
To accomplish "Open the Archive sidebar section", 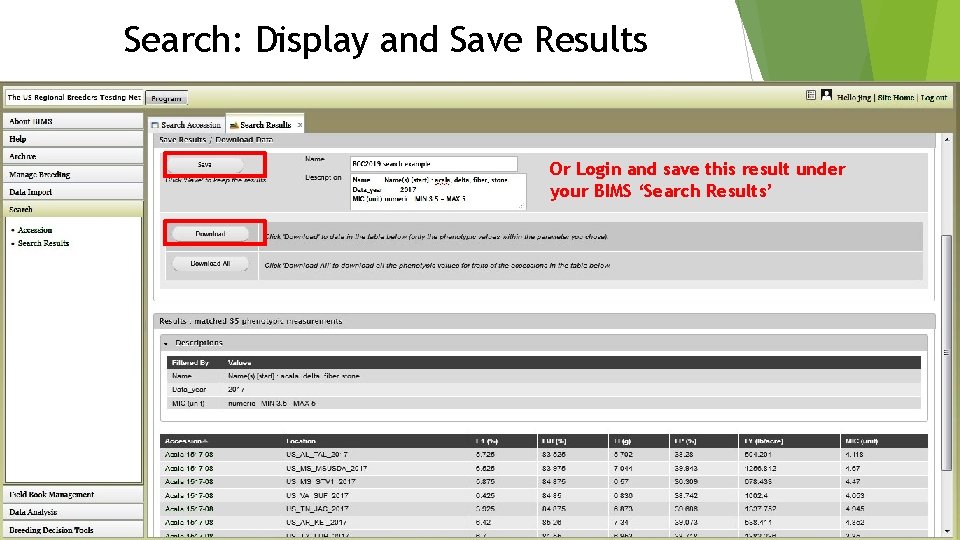I will [73, 156].
